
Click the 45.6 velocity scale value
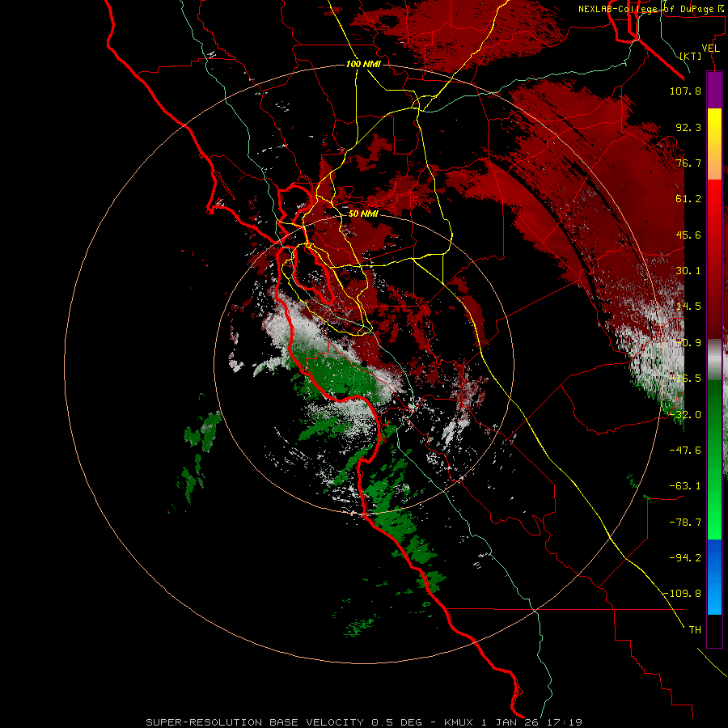point(688,235)
